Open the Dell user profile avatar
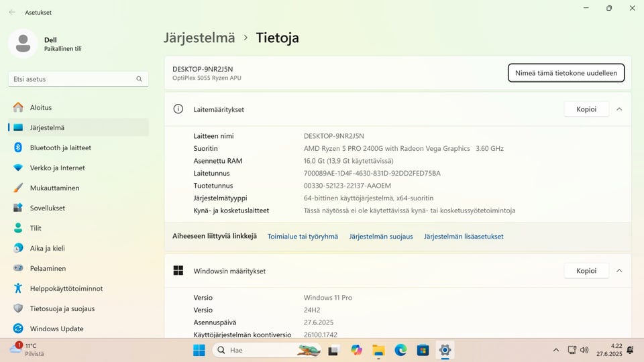Image resolution: width=644 pixels, height=362 pixels. 23,44
